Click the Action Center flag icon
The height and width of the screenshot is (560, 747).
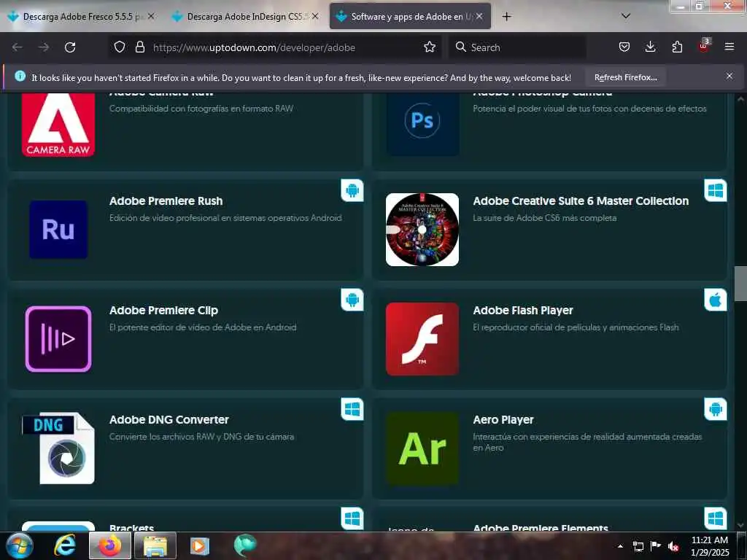point(656,546)
